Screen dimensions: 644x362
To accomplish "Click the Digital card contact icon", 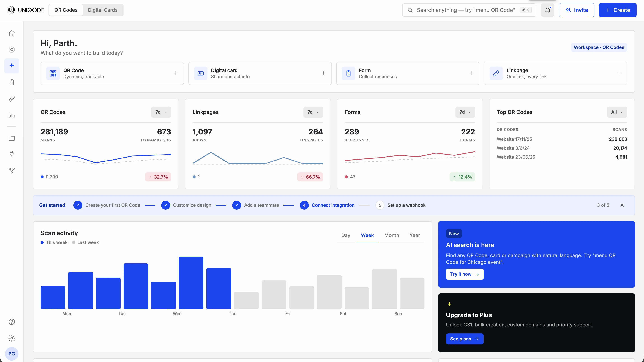I will tap(201, 73).
